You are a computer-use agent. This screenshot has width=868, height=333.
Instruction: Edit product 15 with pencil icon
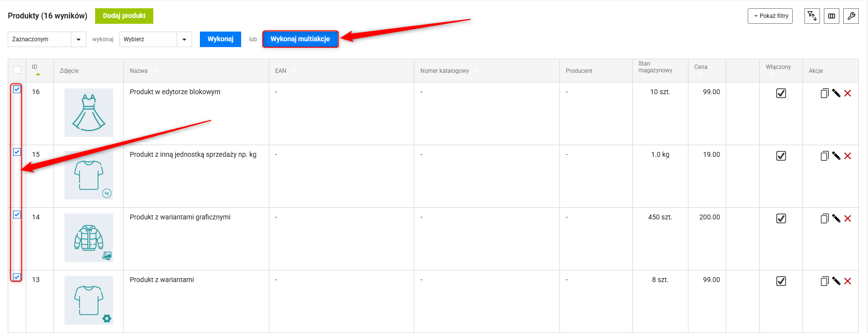836,156
